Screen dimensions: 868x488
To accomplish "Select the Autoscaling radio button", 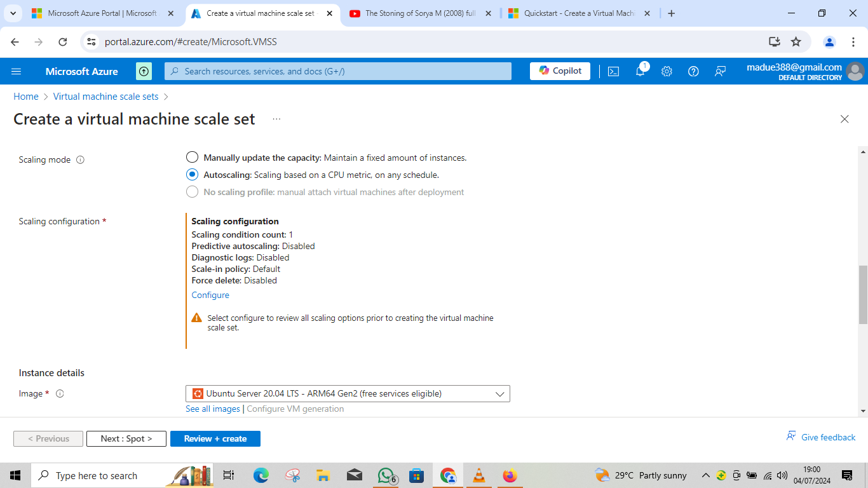I will (x=192, y=175).
